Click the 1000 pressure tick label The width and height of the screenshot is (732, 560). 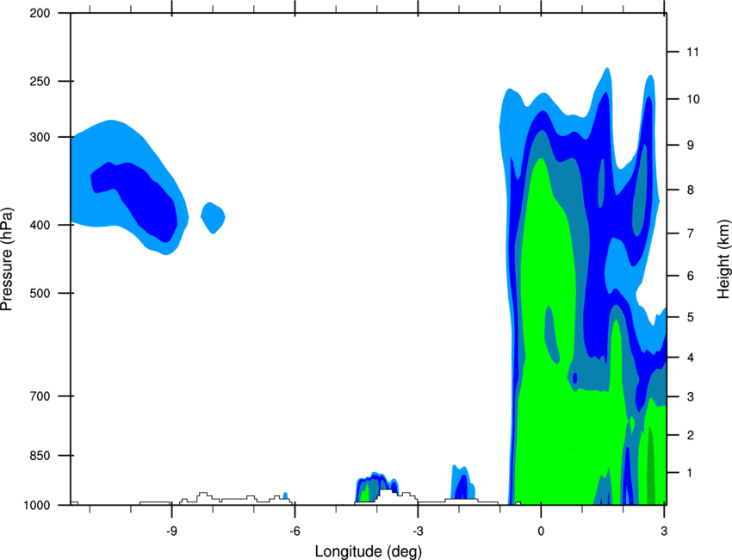click(x=37, y=505)
